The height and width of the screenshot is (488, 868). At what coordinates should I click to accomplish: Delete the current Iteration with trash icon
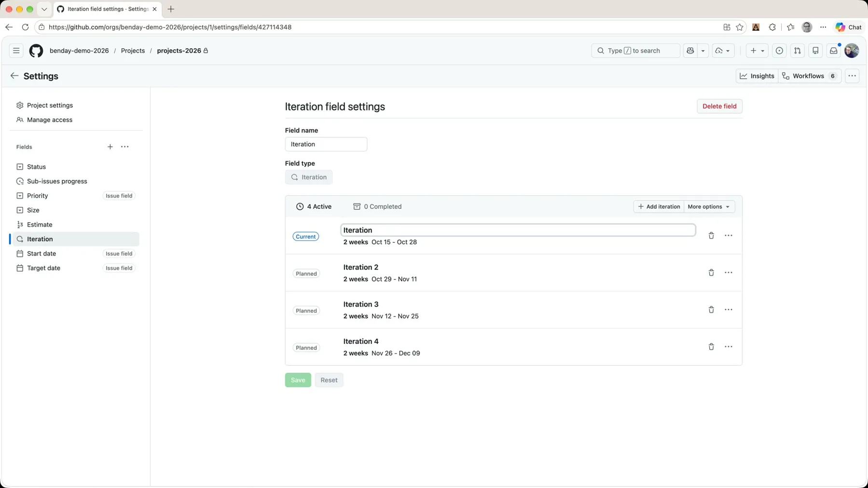711,235
